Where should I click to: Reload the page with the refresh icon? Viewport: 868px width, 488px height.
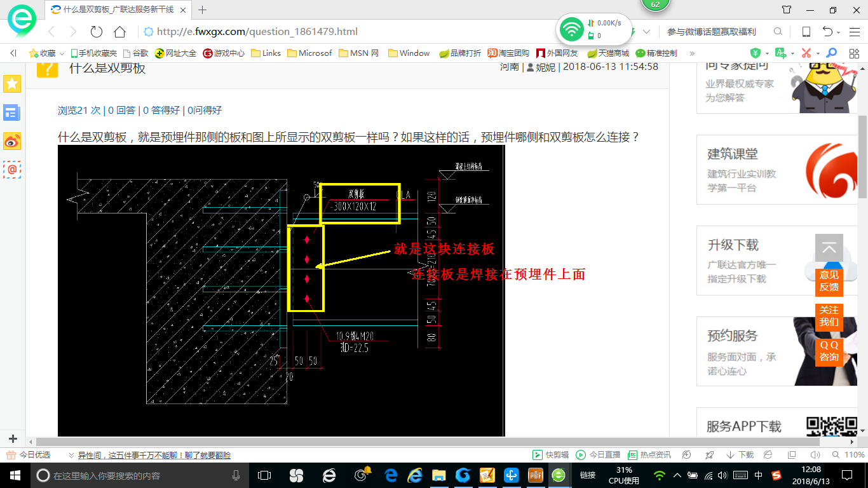coord(97,32)
